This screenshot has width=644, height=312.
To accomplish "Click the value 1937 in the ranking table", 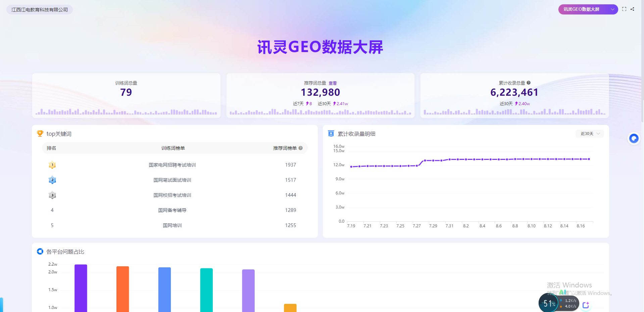I will click(291, 165).
